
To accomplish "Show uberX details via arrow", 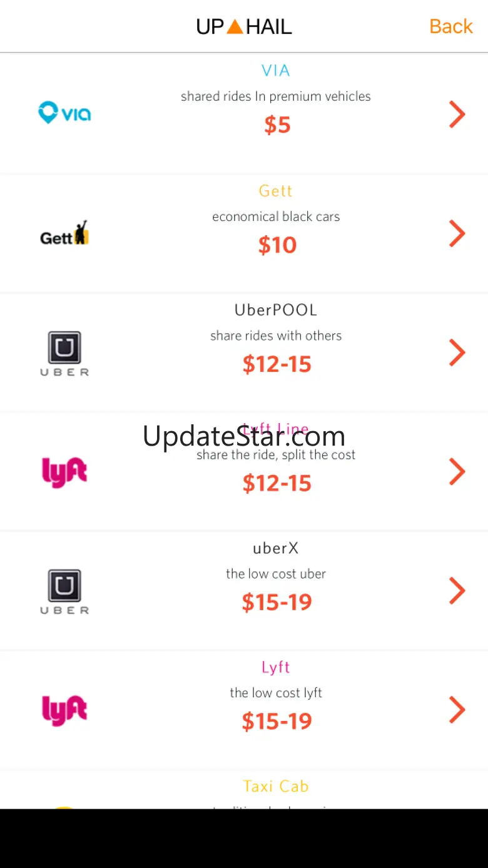I will (457, 591).
